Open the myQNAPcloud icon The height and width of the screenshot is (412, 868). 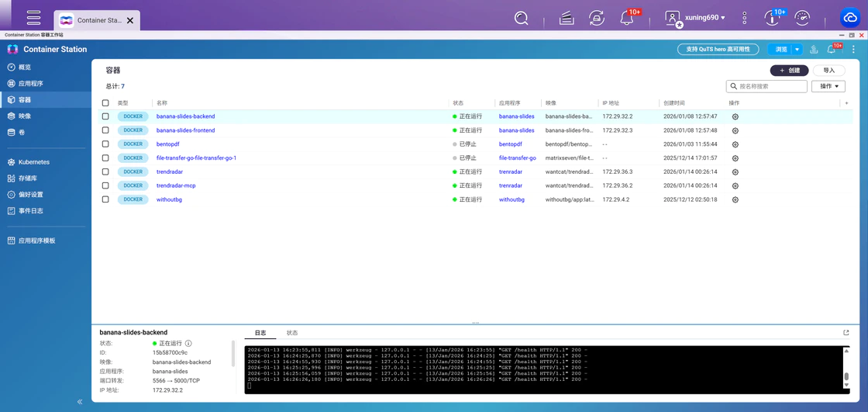[849, 19]
